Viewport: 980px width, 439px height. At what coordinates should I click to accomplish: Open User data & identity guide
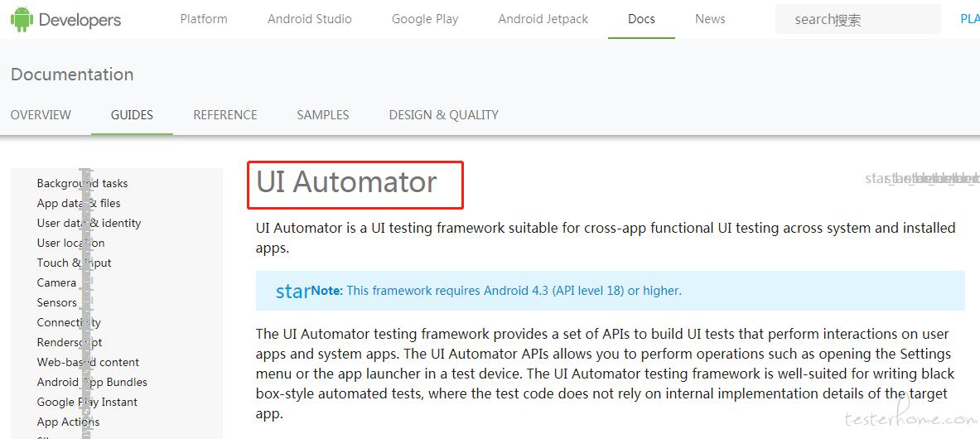[x=89, y=224]
